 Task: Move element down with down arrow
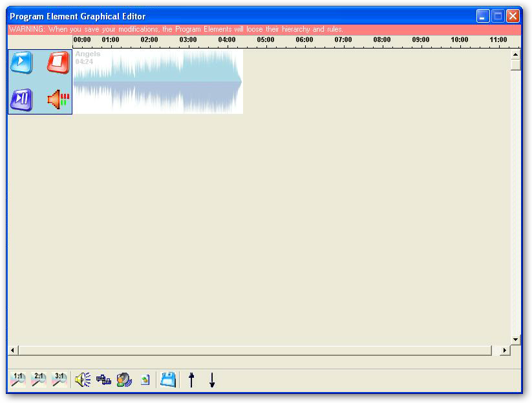click(x=212, y=380)
